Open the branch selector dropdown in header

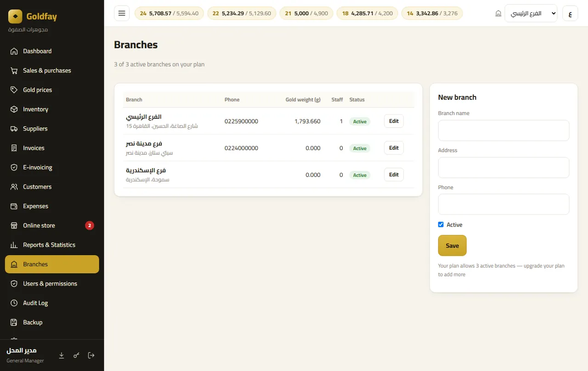click(x=531, y=13)
